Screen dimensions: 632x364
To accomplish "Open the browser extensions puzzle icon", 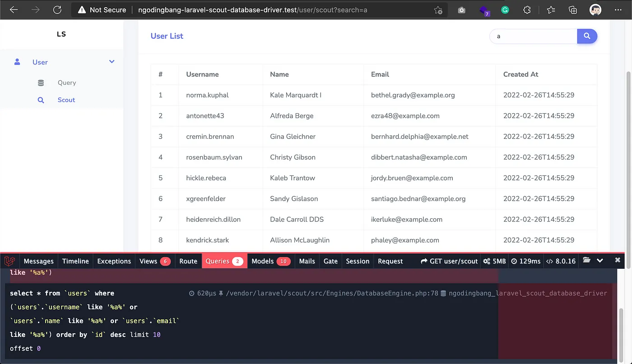I will coord(527,10).
